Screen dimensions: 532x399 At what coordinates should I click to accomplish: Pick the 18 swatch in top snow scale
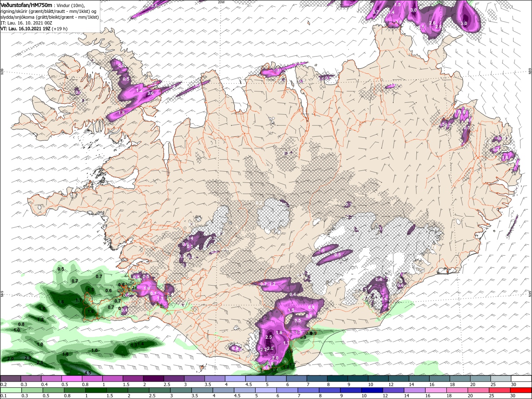pos(459,379)
